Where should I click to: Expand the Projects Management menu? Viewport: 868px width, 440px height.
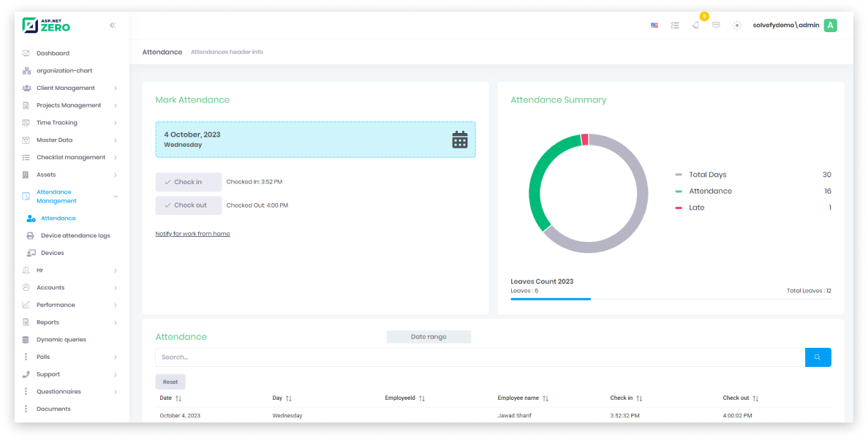(68, 105)
